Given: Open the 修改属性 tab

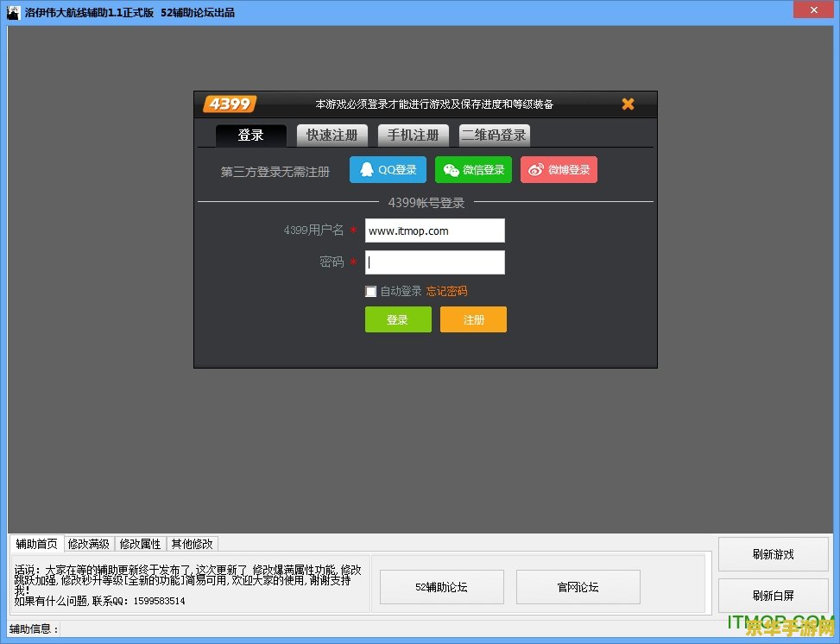Looking at the screenshot, I should point(141,545).
